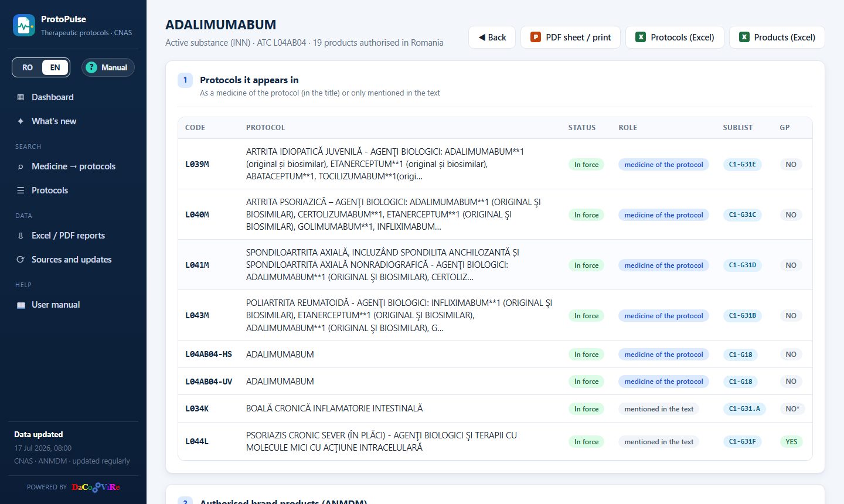
Task: Open protocol L04AB04-HS ADALIMUMABUM row
Action: coord(495,355)
